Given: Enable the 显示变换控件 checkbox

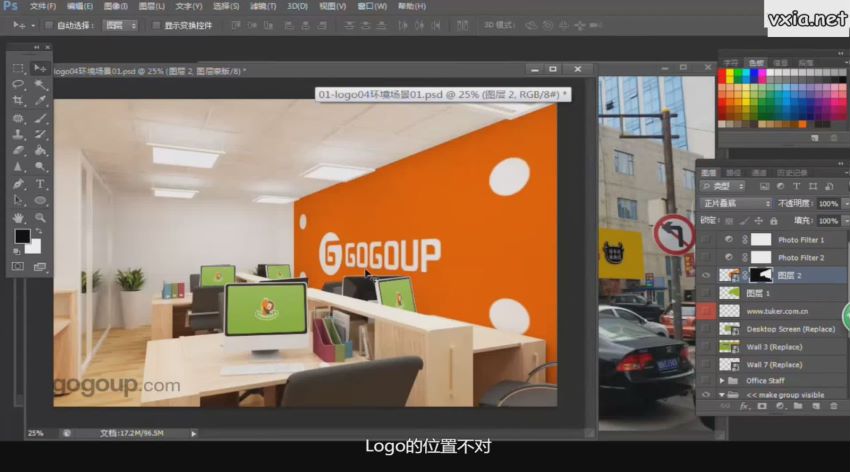Looking at the screenshot, I should pyautogui.click(x=156, y=25).
